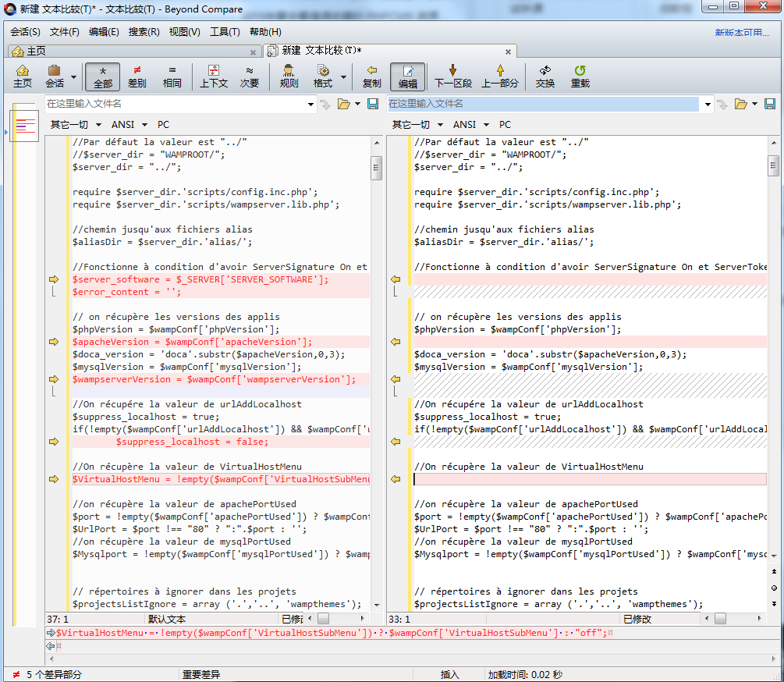
Task: Open the 搜索(R) menu
Action: coord(144,32)
